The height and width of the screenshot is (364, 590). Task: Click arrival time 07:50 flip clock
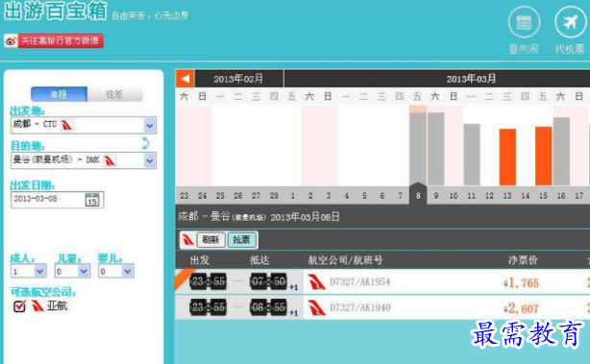268,281
